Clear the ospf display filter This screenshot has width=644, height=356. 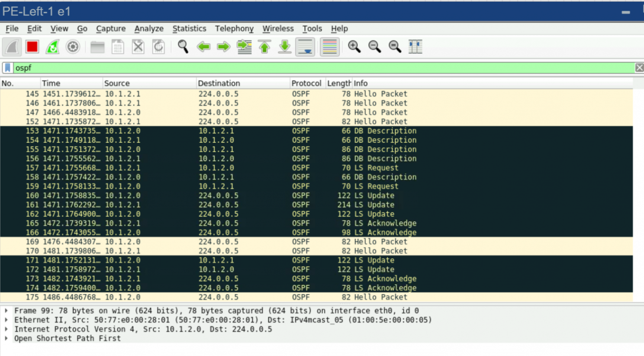point(639,68)
